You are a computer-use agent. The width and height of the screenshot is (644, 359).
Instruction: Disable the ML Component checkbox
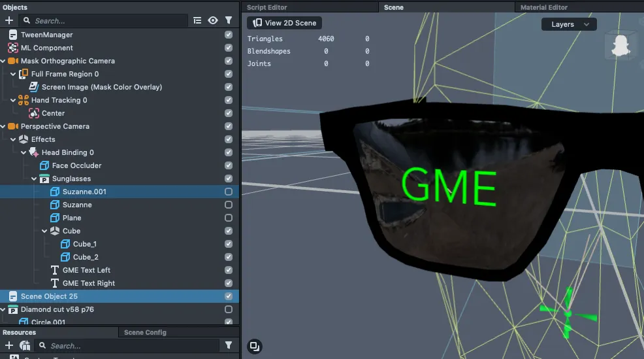click(x=229, y=48)
